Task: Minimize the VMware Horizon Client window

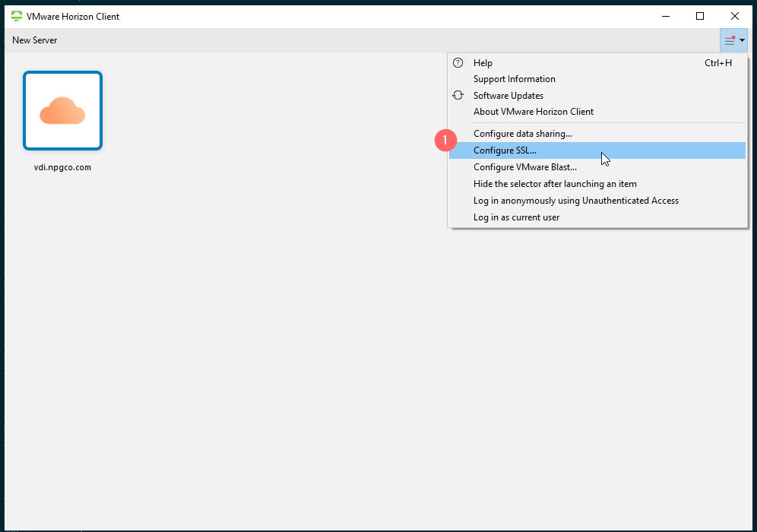Action: (665, 15)
